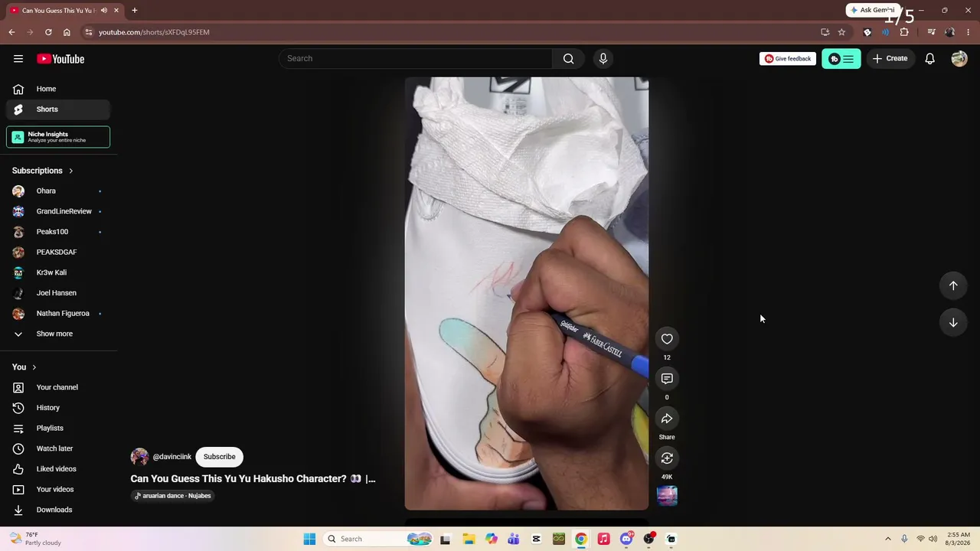This screenshot has height=551, width=980.
Task: Open Discord from the taskbar
Action: point(626,539)
